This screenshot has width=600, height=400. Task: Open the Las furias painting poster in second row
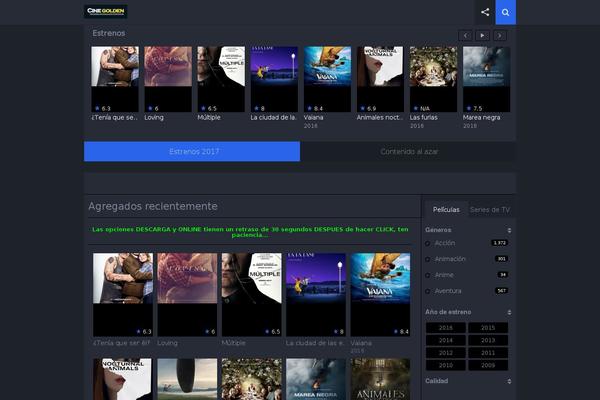click(251, 379)
